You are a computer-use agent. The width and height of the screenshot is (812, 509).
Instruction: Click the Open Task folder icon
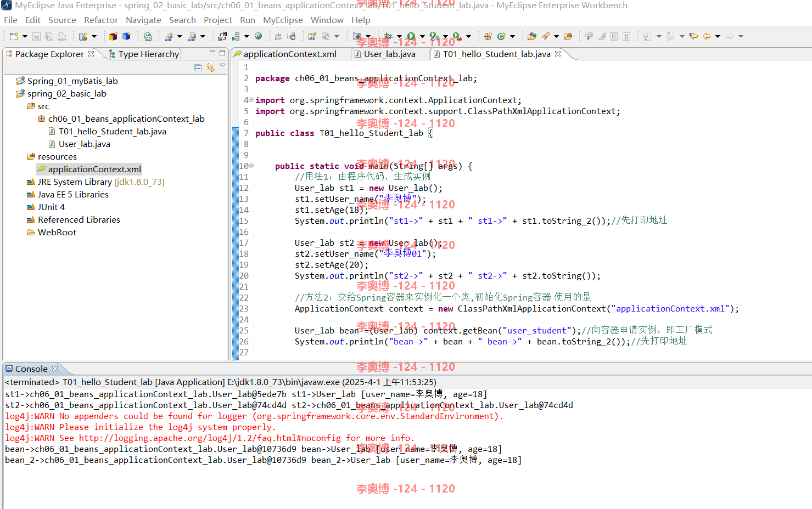click(568, 36)
